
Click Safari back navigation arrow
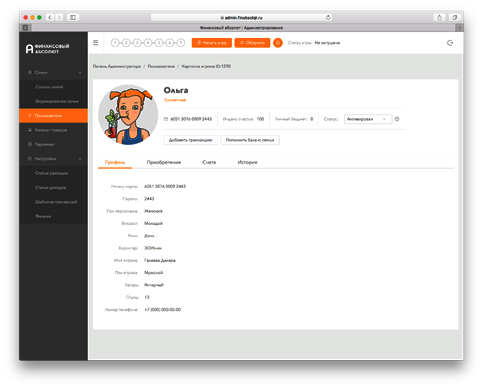(x=50, y=17)
